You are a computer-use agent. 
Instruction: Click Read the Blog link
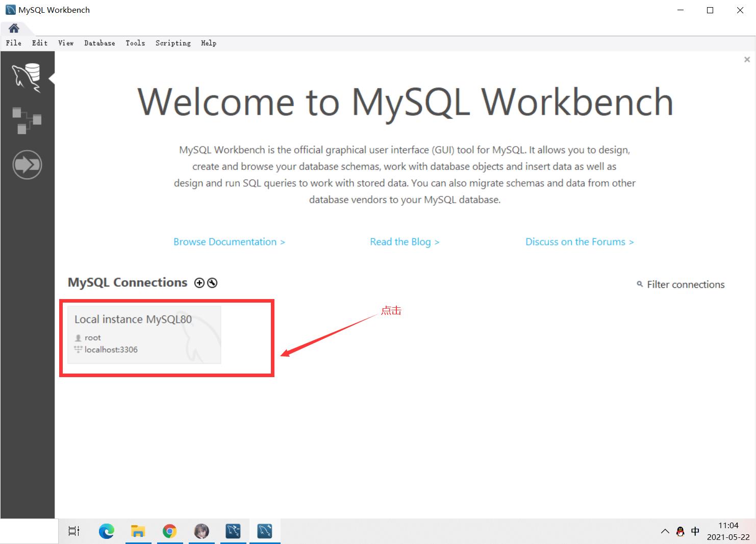click(x=405, y=242)
